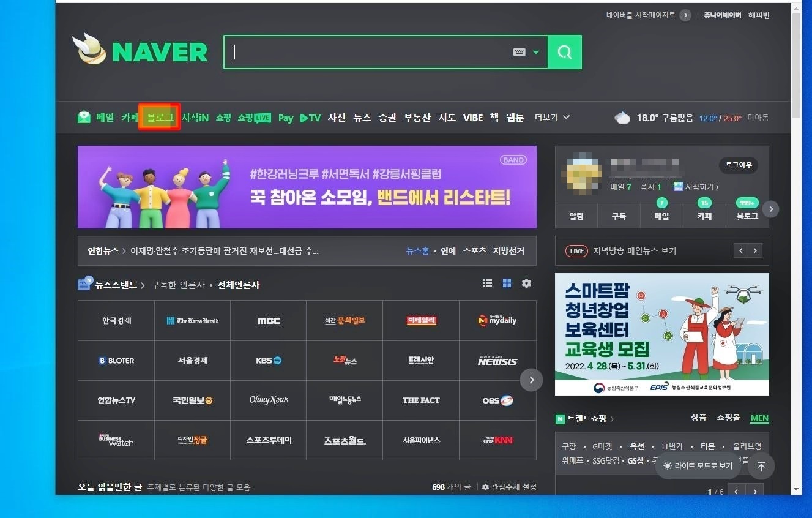The image size is (812, 518).
Task: Open NEWSIS press logo
Action: (497, 361)
